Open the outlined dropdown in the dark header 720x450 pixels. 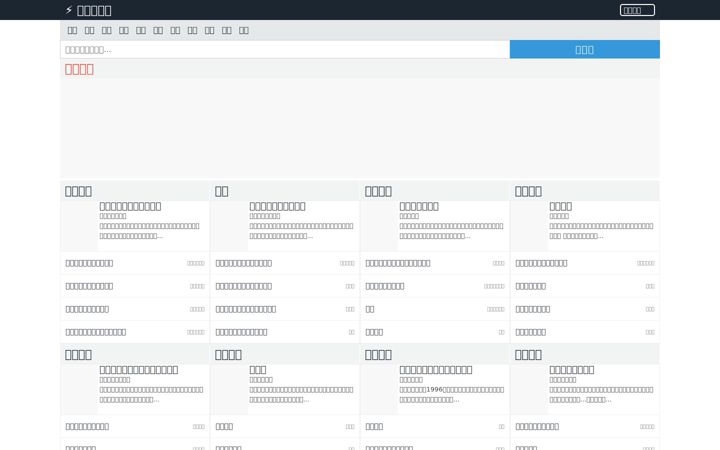tap(637, 10)
